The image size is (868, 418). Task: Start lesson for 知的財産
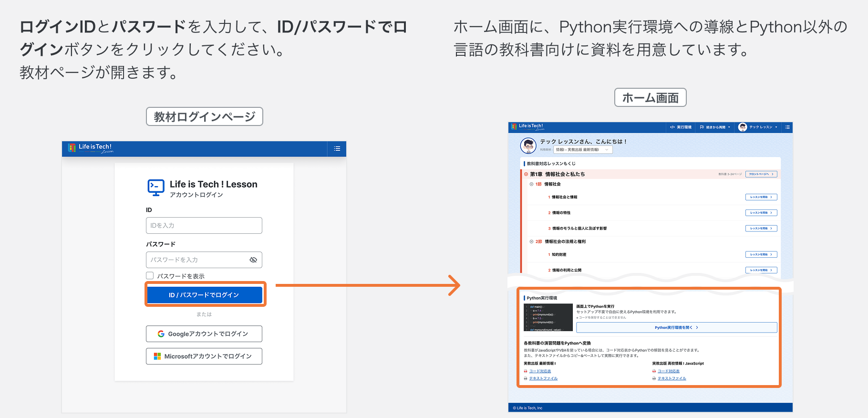[761, 254]
